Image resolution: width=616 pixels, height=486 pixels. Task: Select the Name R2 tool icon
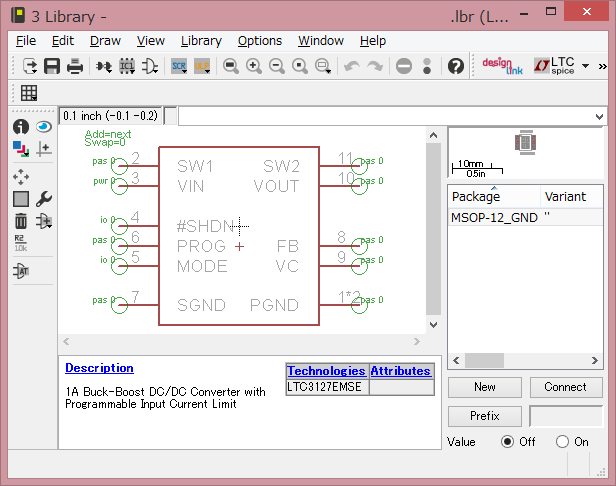(20, 243)
